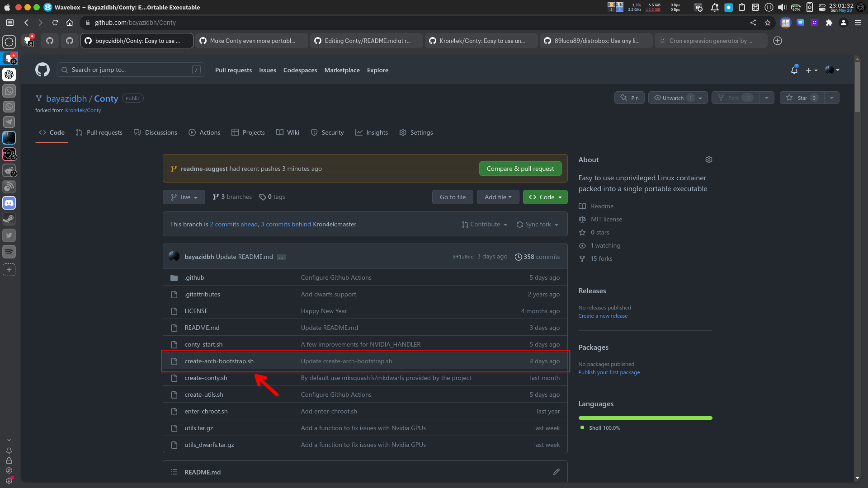The height and width of the screenshot is (488, 868).
Task: Open Marketplace in GitHub top navigation
Action: 342,70
